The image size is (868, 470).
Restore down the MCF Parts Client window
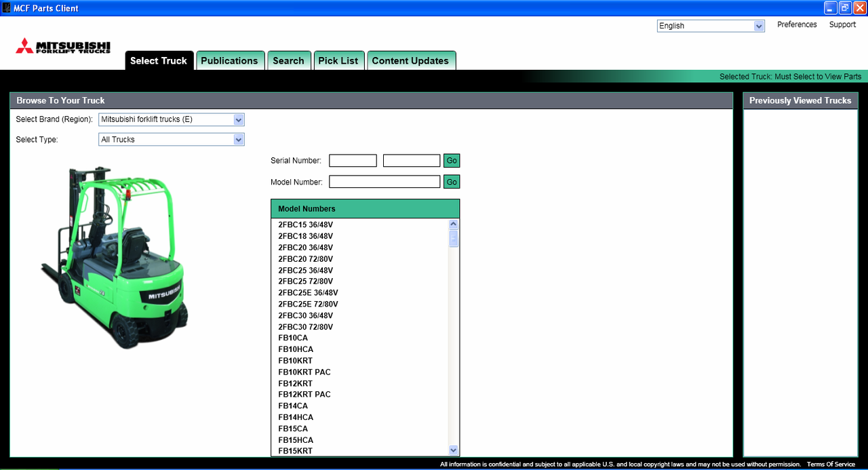pos(845,8)
